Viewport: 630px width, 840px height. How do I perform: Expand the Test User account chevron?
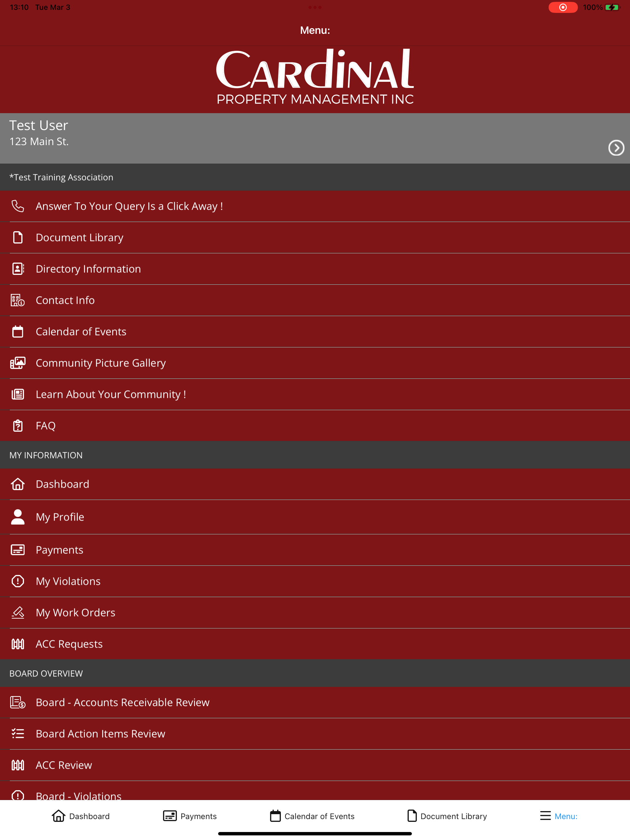(x=616, y=148)
